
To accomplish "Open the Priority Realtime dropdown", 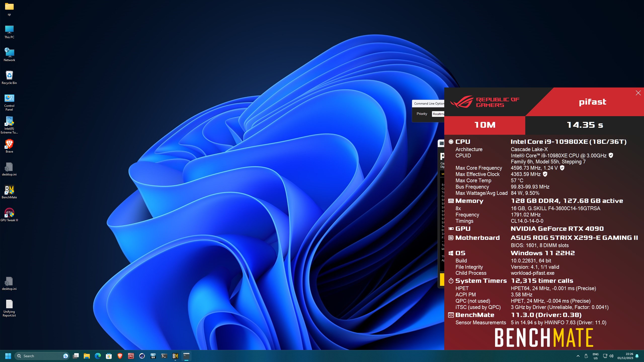I will 438,114.
